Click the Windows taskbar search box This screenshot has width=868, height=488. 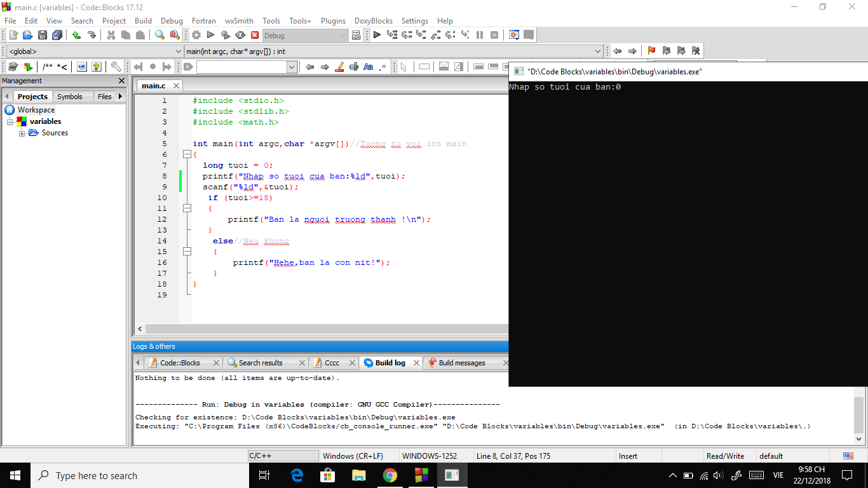pyautogui.click(x=95, y=476)
